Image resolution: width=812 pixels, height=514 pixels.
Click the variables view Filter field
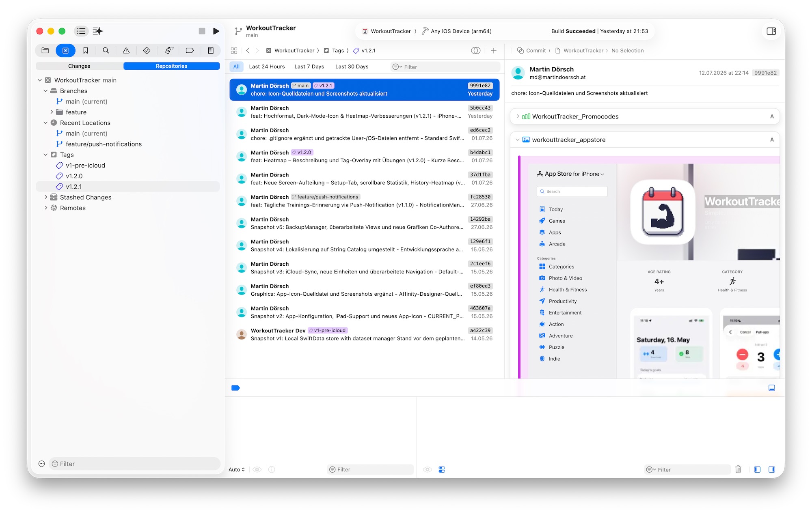(x=370, y=469)
